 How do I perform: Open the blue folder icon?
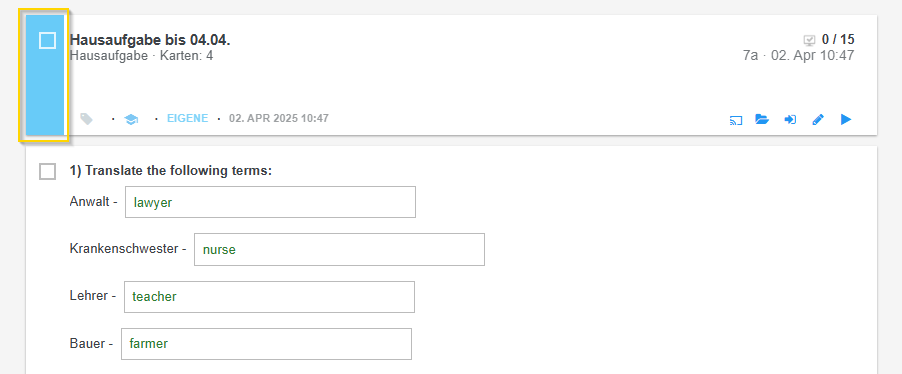click(x=762, y=120)
